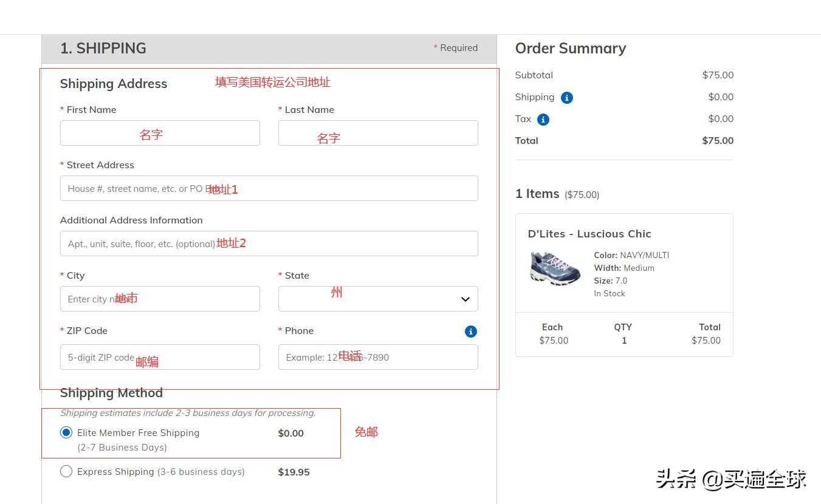This screenshot has height=504, width=821.
Task: Click the City input field
Action: pos(160,298)
